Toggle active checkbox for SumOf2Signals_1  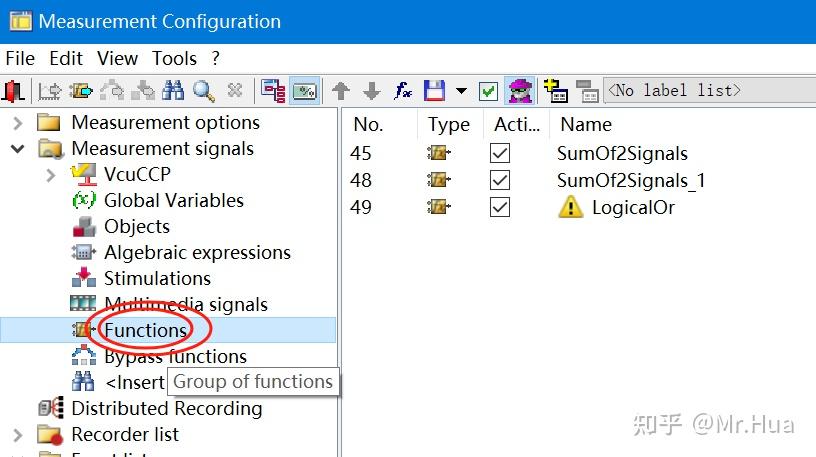[x=500, y=181]
